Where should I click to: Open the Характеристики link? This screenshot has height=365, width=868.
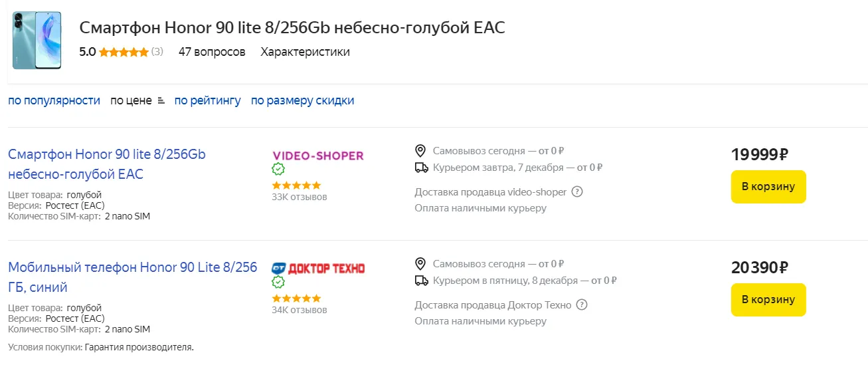(305, 52)
